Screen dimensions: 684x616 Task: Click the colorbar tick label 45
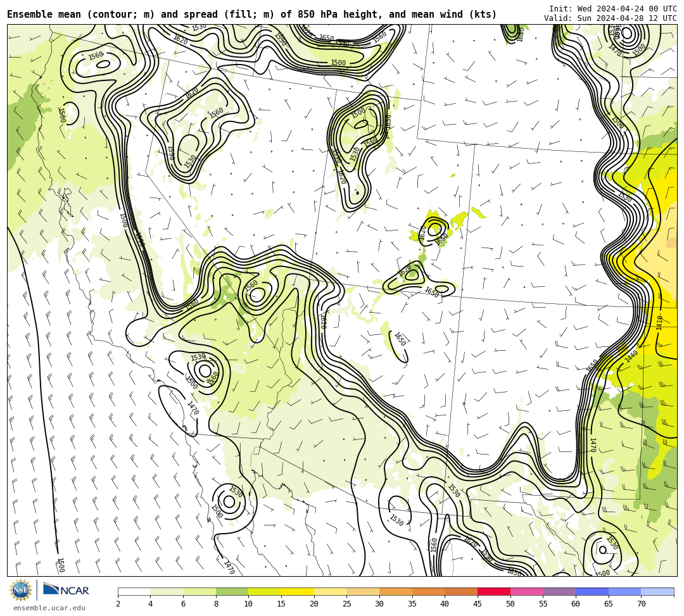click(478, 604)
